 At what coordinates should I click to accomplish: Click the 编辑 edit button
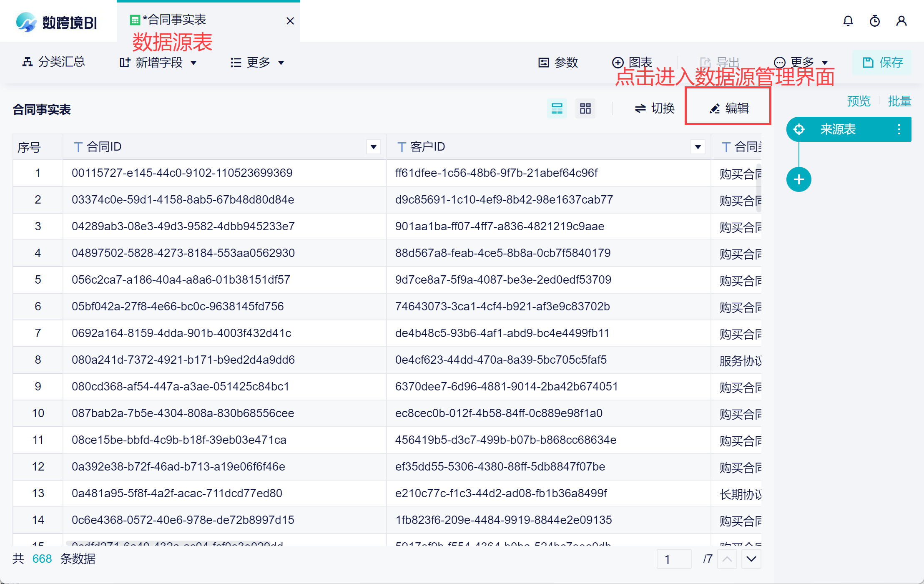click(x=728, y=108)
